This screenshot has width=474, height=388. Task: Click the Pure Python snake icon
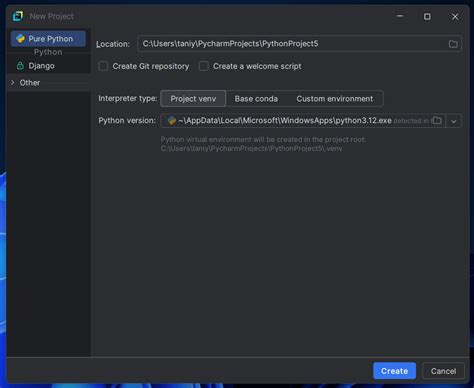point(20,39)
